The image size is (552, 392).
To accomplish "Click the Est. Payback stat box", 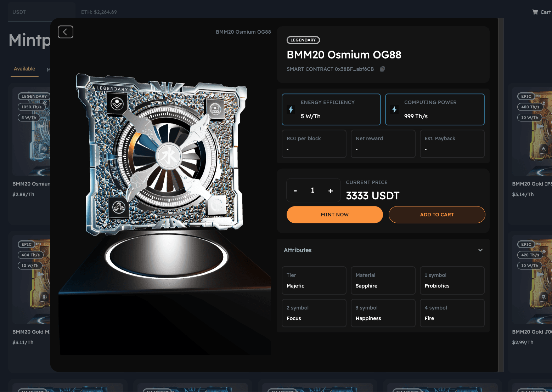I will [452, 144].
